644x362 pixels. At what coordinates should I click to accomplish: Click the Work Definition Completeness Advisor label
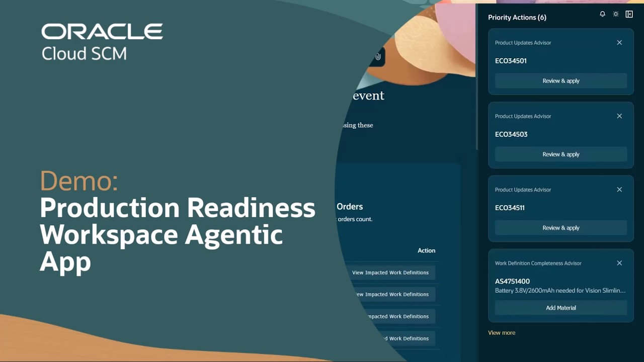[x=538, y=263]
